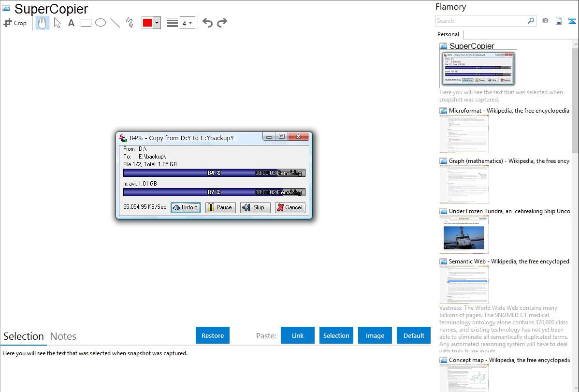The image size is (579, 392).
Task: Click the camera capture icon
Action: click(x=545, y=21)
